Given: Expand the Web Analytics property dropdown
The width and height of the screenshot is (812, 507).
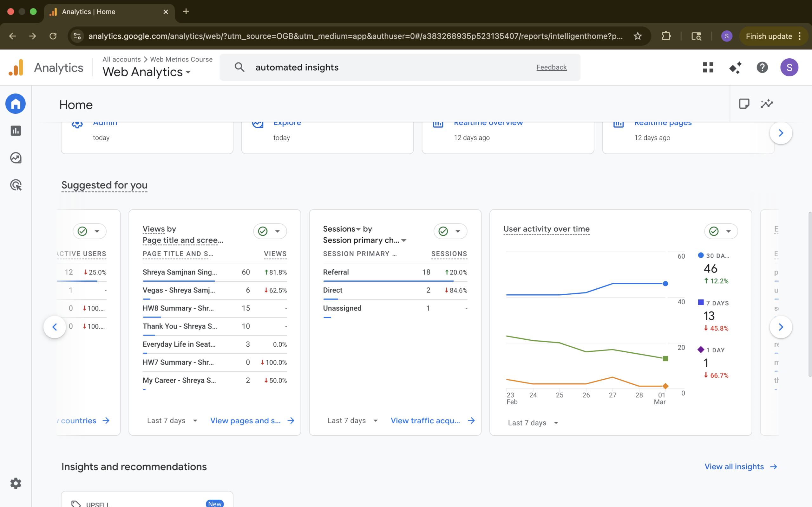Looking at the screenshot, I should click(x=147, y=72).
